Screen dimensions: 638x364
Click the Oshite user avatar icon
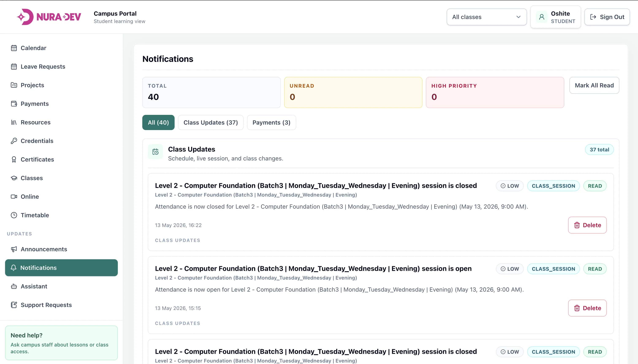pos(542,17)
